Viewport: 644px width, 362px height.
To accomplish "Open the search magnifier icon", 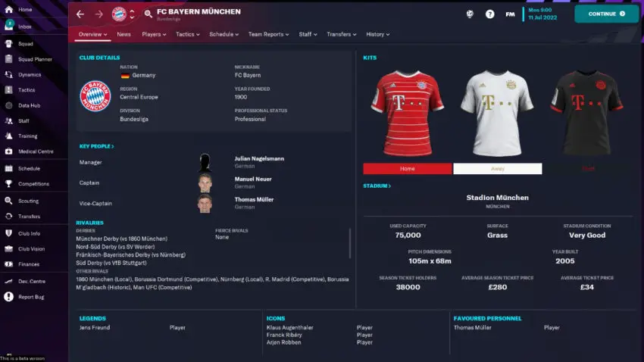I will 148,14.
